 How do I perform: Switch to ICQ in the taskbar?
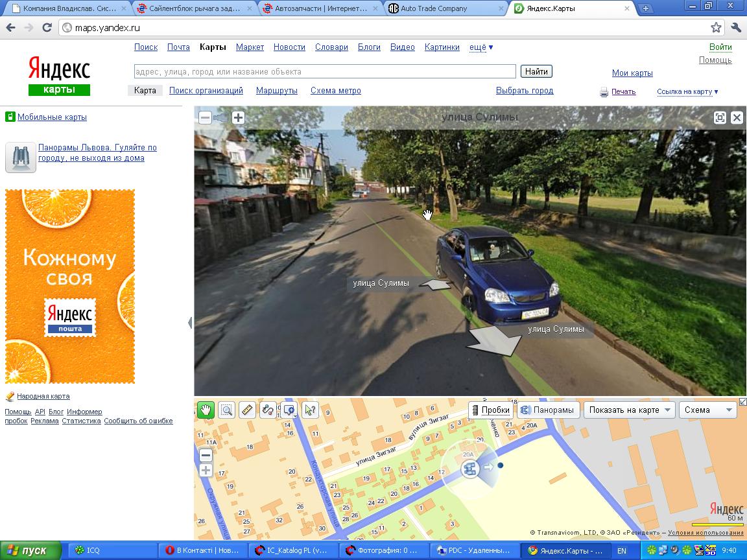tap(113, 550)
